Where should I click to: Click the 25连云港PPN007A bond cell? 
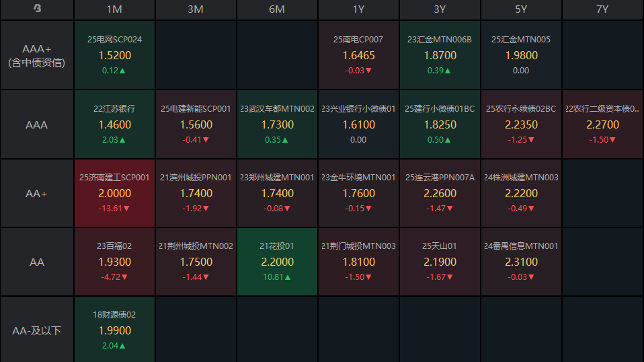click(x=440, y=193)
